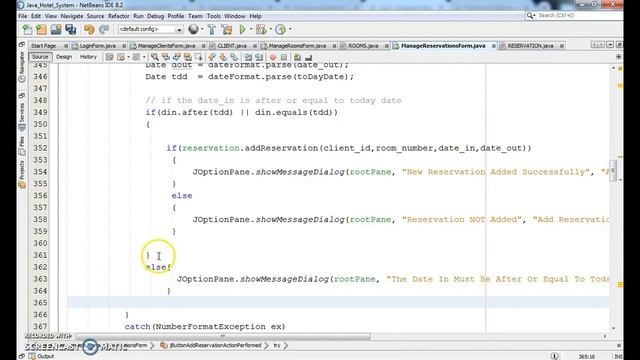This screenshot has height=360, width=640.
Task: Open the Projects side panel tab
Action: (22, 174)
